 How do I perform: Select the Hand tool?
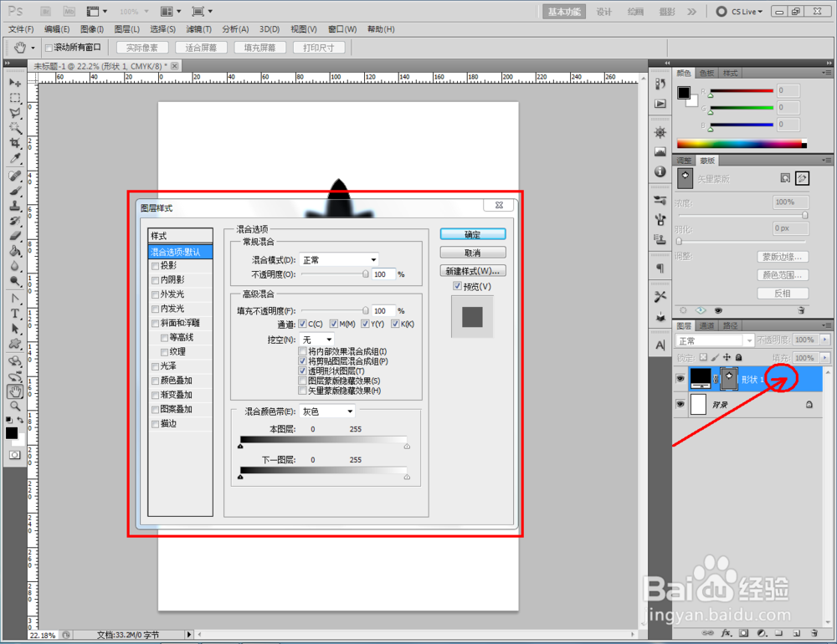click(x=15, y=390)
